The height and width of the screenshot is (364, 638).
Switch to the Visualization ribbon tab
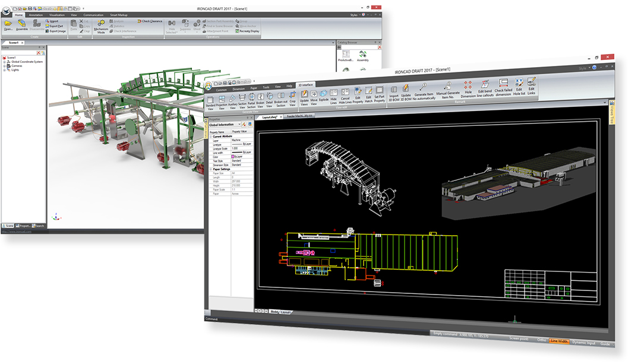pos(57,15)
